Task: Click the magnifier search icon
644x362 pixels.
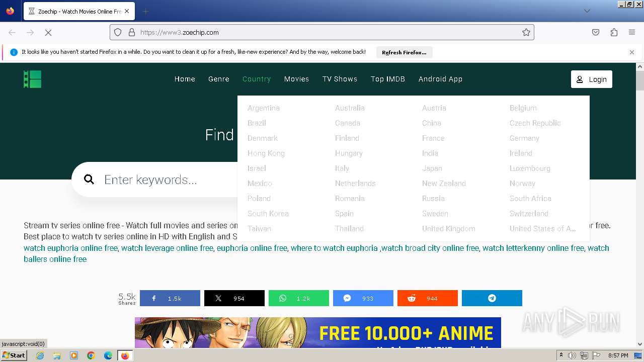Action: pyautogui.click(x=89, y=179)
